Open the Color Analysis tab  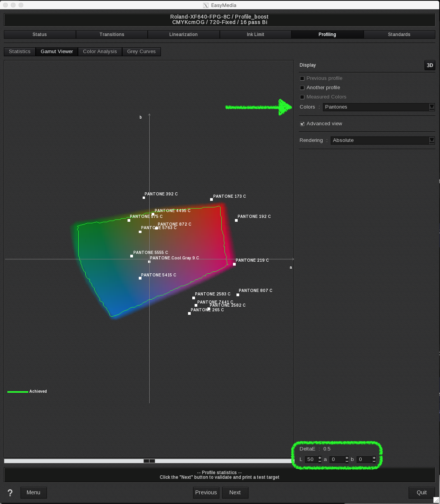[x=100, y=51]
